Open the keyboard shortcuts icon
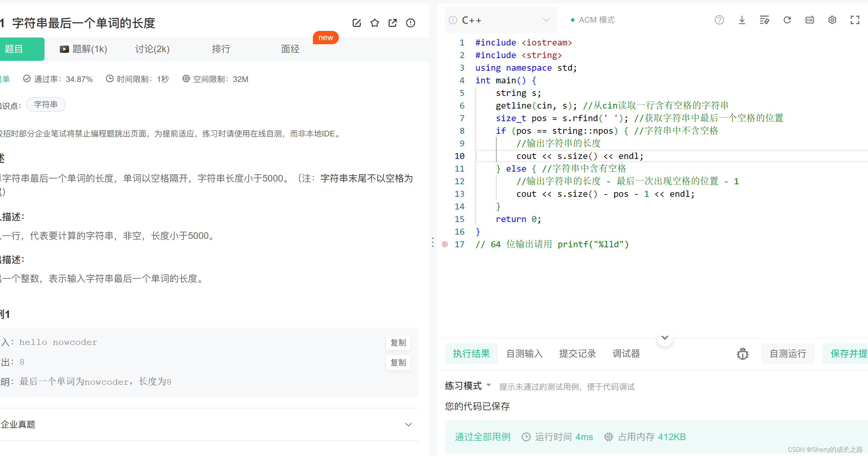This screenshot has width=868, height=456. click(x=810, y=20)
